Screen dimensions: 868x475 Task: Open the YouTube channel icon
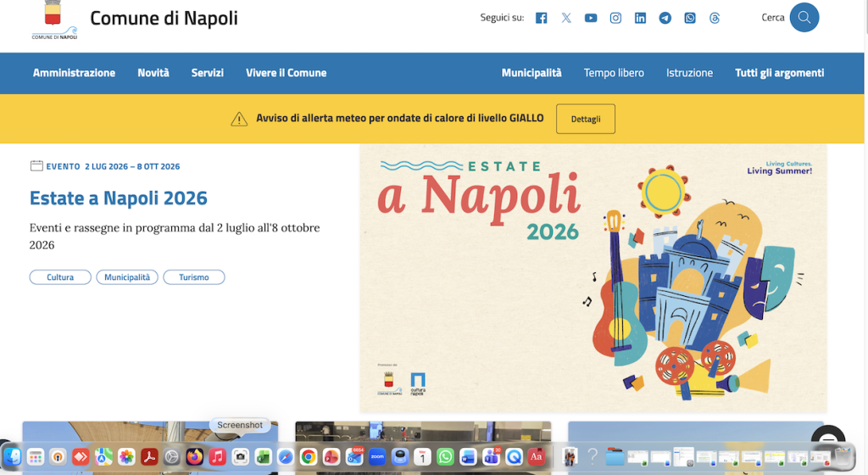tap(591, 18)
